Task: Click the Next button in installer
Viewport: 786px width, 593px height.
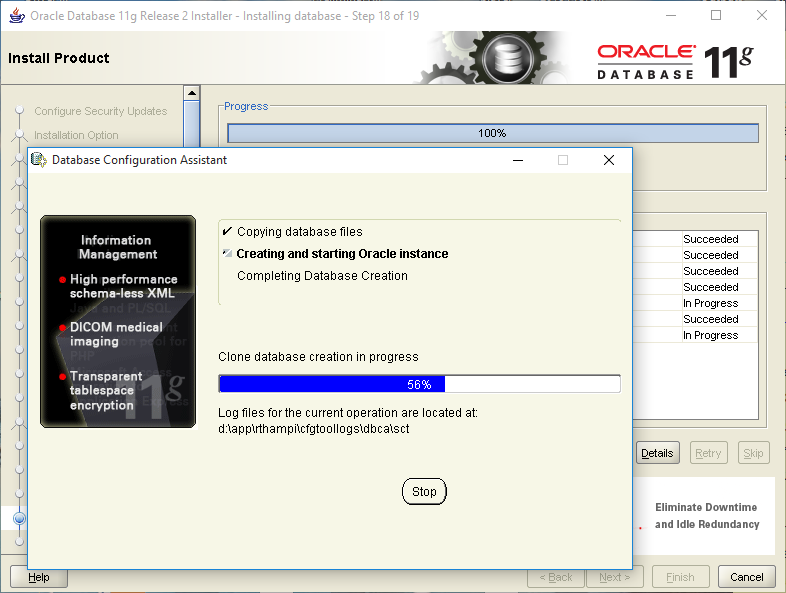Action: pos(615,577)
